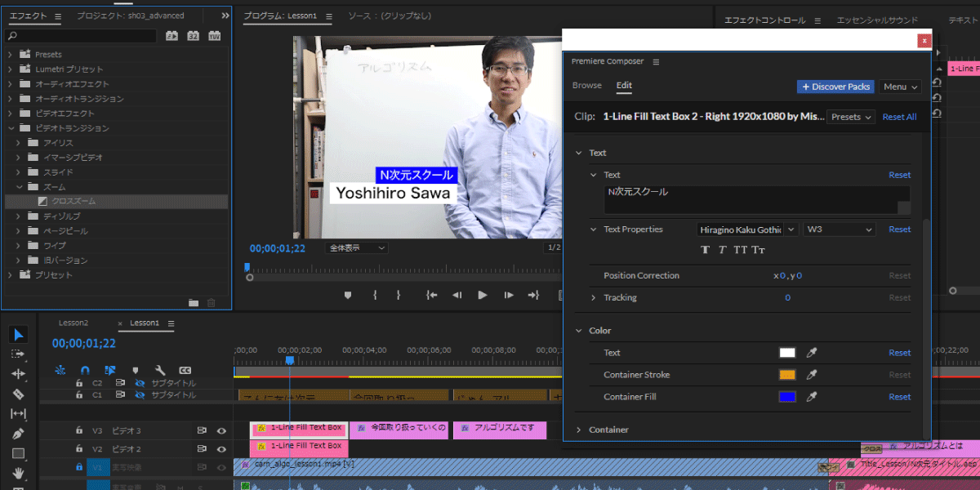
Task: Collapse the ビデオトランジション folder
Action: click(x=10, y=128)
